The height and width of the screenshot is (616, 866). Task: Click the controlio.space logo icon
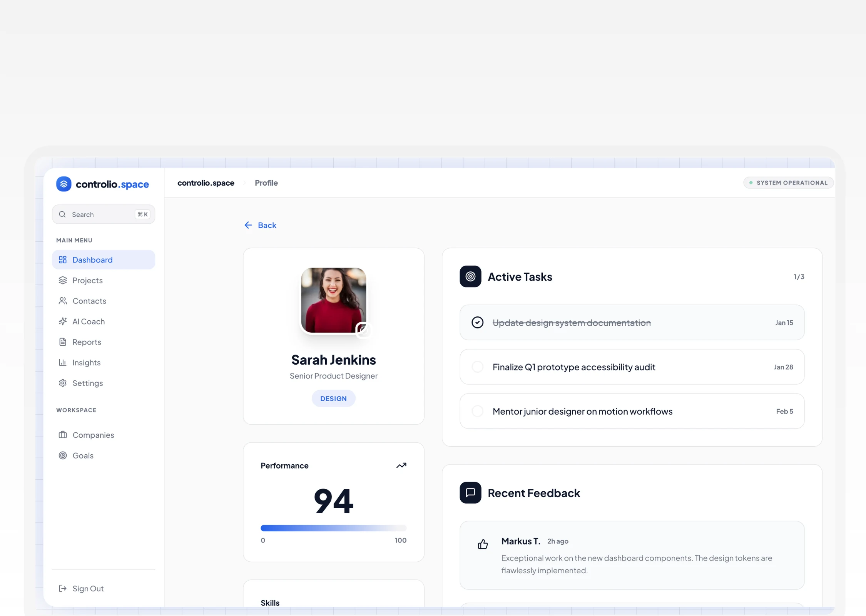coord(64,184)
